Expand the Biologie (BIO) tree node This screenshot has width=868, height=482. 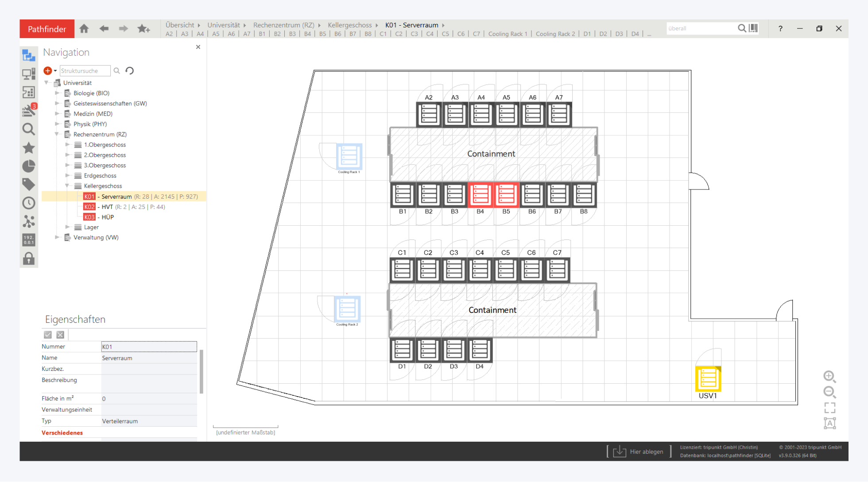(x=57, y=93)
